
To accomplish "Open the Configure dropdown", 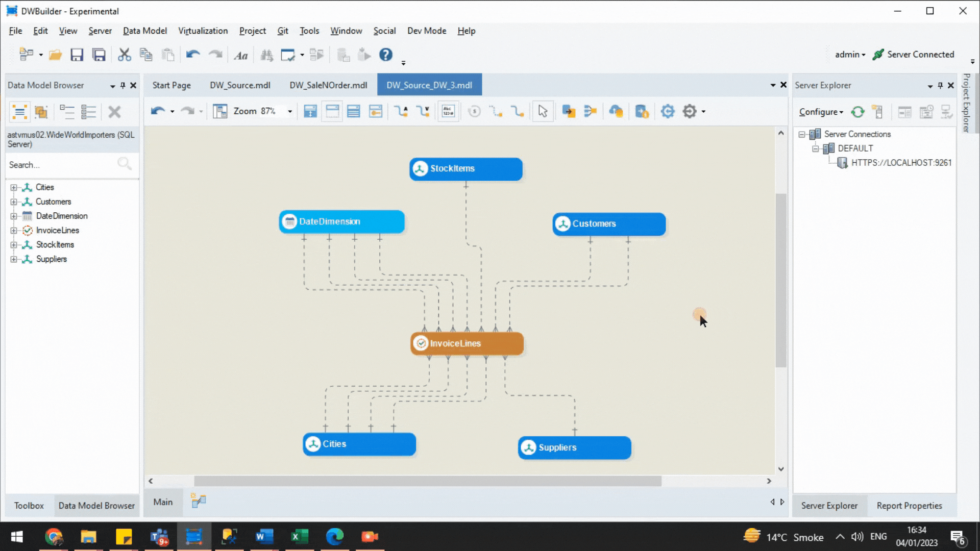I will click(821, 112).
